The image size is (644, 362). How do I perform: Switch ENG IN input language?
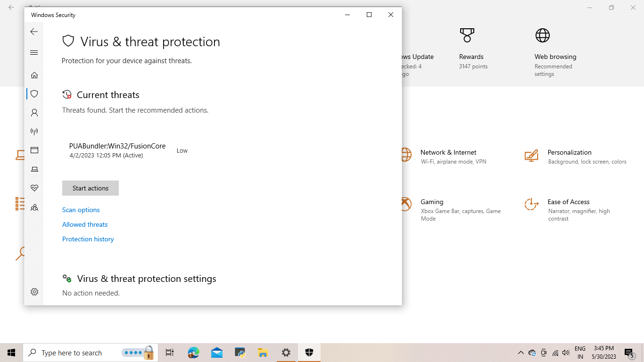pos(580,353)
